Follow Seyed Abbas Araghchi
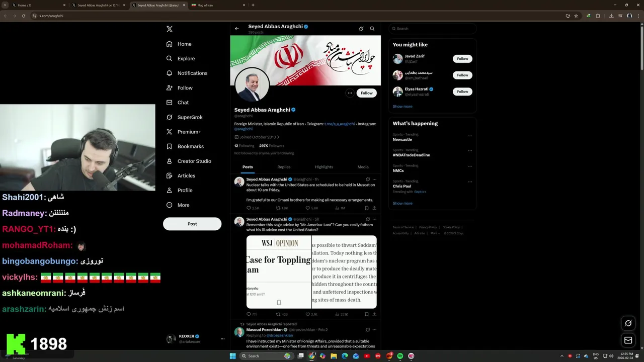644x362 pixels. coord(367,93)
